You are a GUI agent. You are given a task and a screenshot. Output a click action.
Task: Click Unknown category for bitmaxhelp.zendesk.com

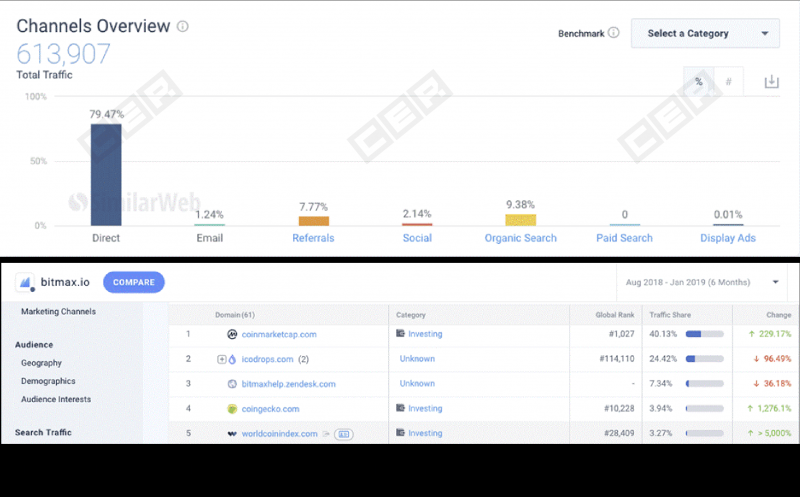(x=417, y=383)
